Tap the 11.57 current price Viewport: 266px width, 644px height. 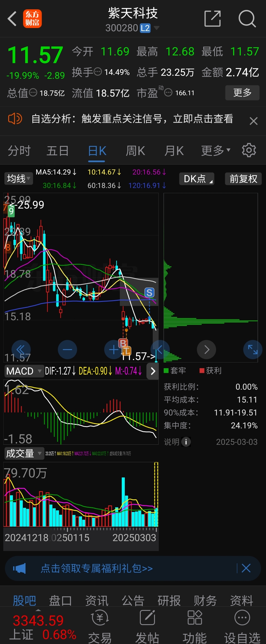pyautogui.click(x=35, y=55)
